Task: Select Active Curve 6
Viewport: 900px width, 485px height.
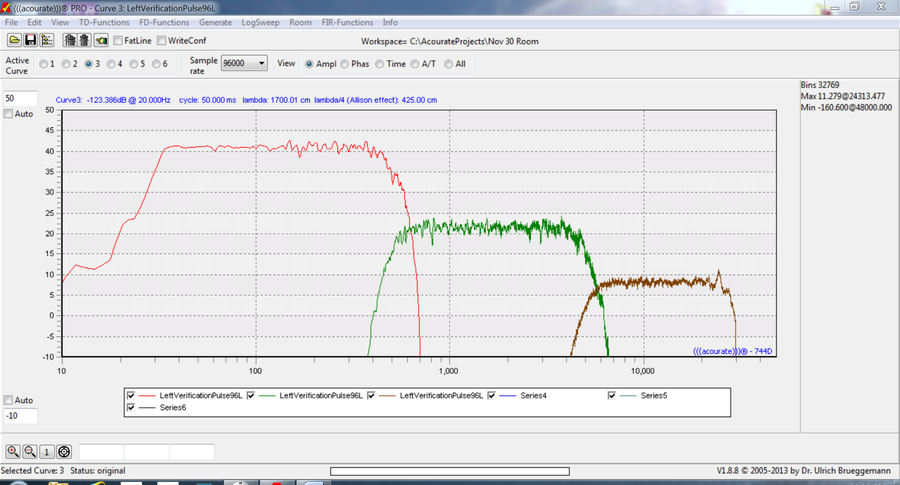Action: tap(156, 64)
